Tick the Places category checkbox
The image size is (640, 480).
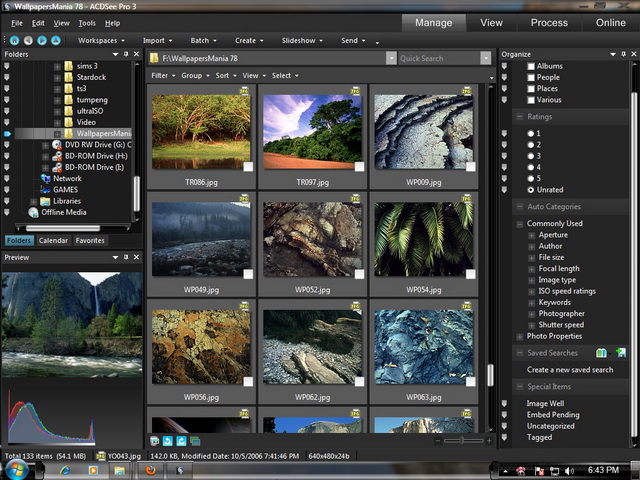(x=531, y=88)
